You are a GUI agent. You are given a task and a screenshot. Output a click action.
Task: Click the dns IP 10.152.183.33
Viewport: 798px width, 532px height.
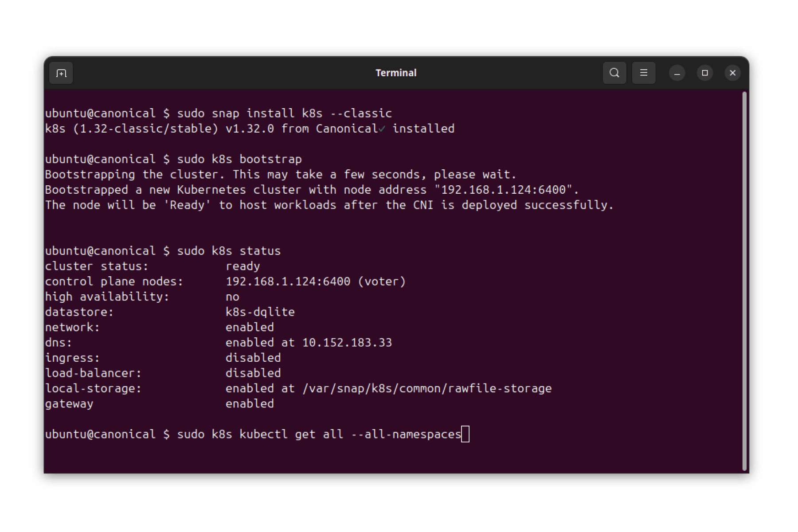[x=347, y=343]
